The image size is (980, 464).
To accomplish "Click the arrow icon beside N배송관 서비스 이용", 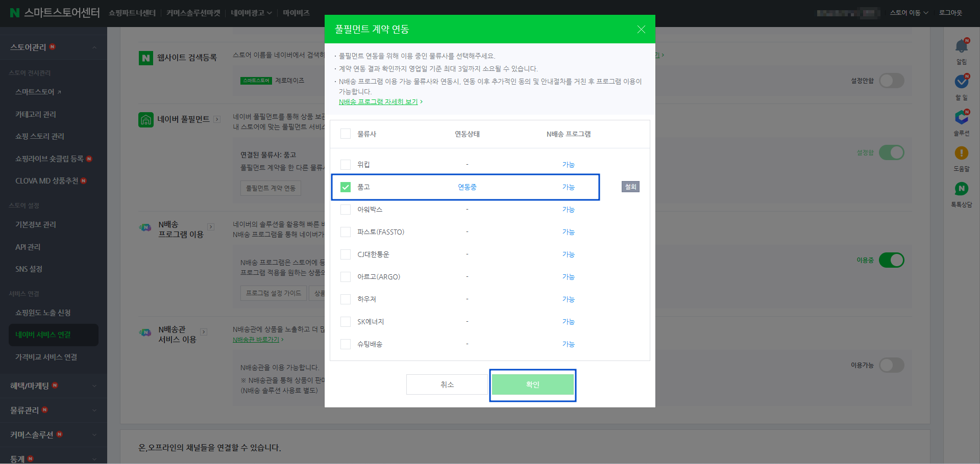I will 204,332.
